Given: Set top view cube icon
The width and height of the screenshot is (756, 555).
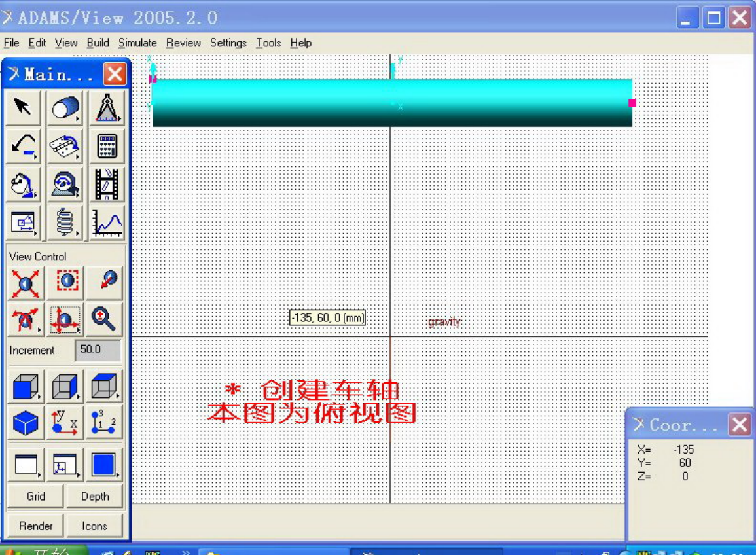Looking at the screenshot, I should coord(103,387).
